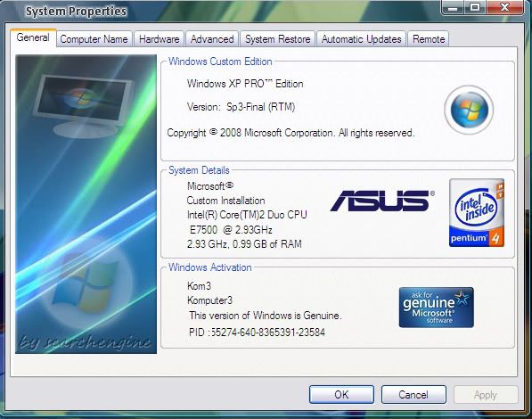The image size is (532, 419).
Task: Click the registered user name 'Kom3'
Action: [199, 286]
